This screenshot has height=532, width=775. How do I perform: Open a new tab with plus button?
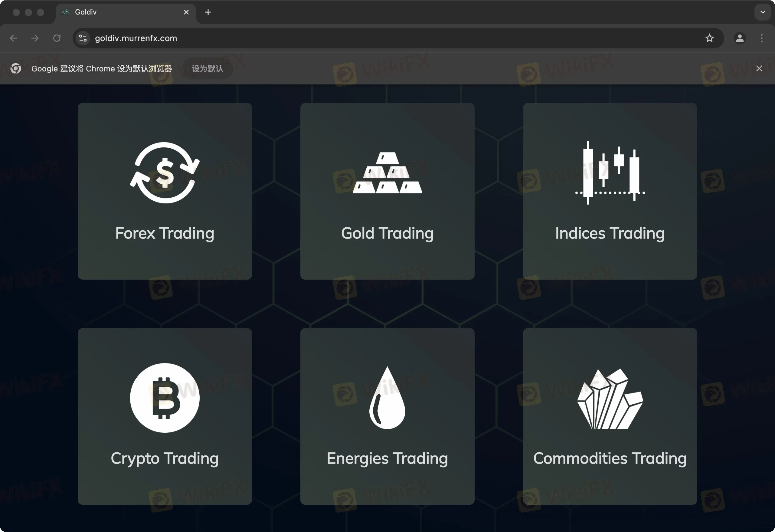click(208, 12)
